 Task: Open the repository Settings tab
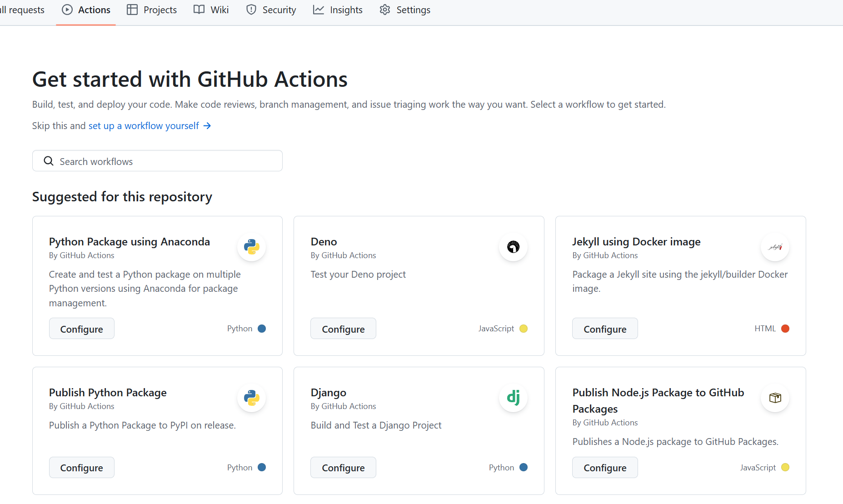tap(405, 10)
